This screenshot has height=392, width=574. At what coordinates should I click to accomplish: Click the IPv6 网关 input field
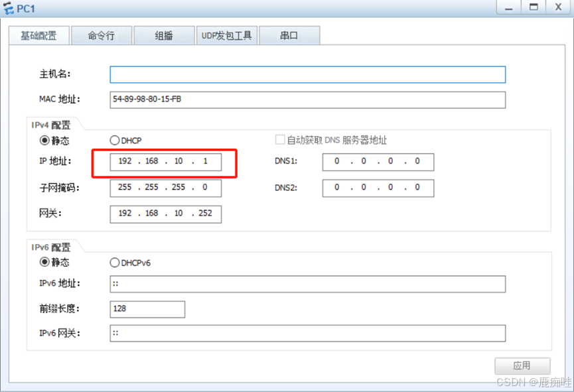(307, 333)
